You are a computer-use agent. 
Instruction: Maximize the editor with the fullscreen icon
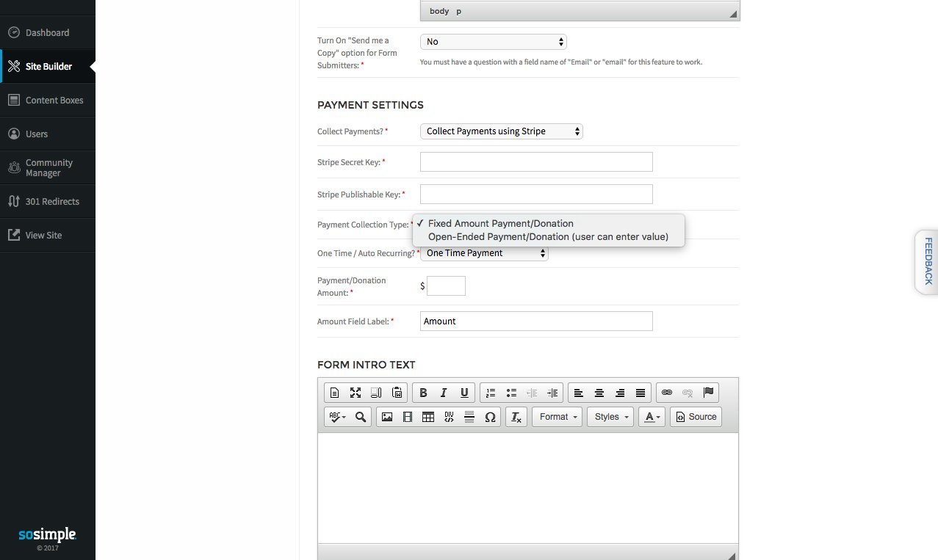tap(356, 393)
